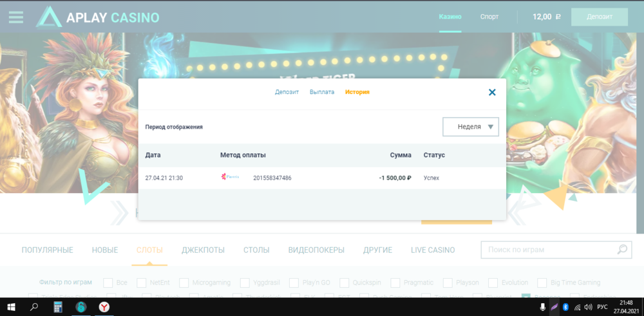Open the hamburger menu icon
This screenshot has height=316, width=644.
pos(16,17)
